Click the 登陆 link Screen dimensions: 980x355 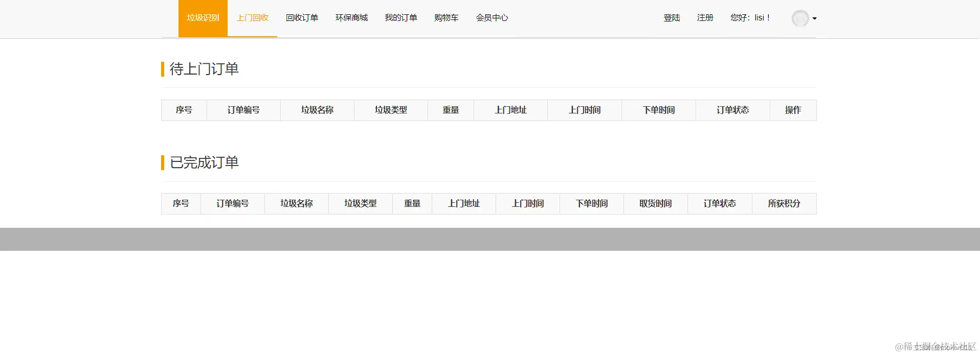(x=672, y=18)
